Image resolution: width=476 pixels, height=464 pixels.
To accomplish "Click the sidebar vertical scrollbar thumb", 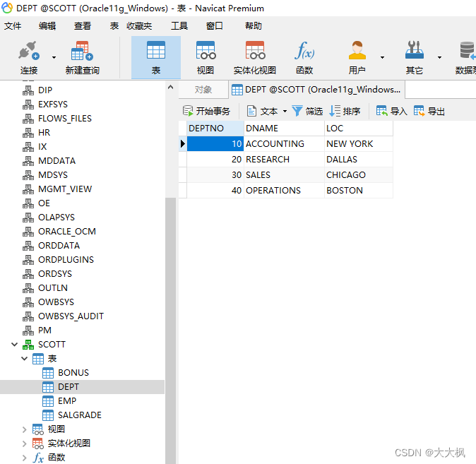I will tap(171, 331).
